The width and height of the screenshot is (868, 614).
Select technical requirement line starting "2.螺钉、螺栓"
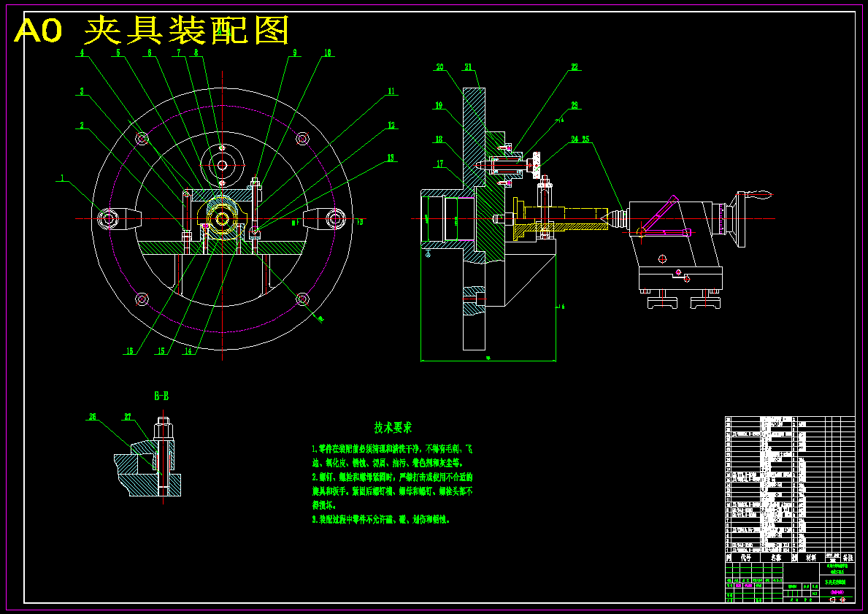pyautogui.click(x=393, y=491)
